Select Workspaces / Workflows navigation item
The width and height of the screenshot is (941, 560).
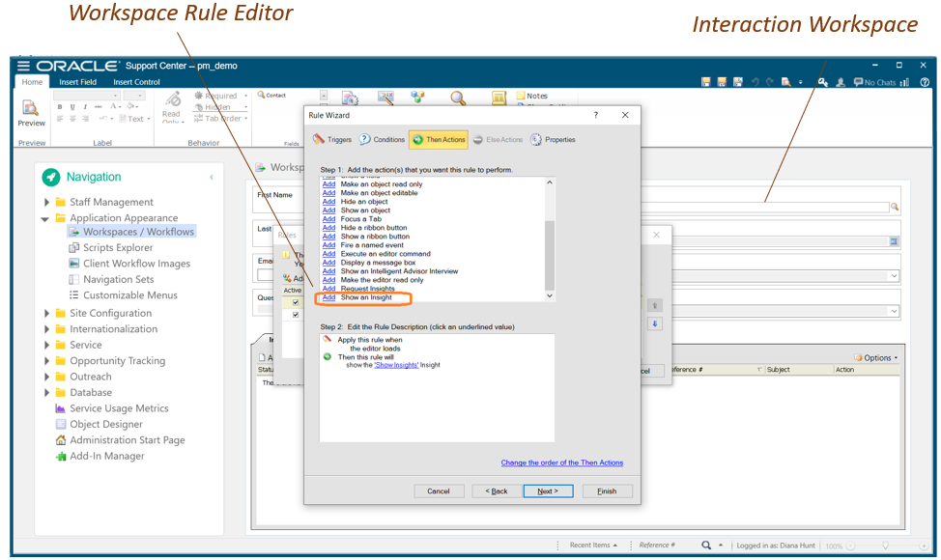131,232
